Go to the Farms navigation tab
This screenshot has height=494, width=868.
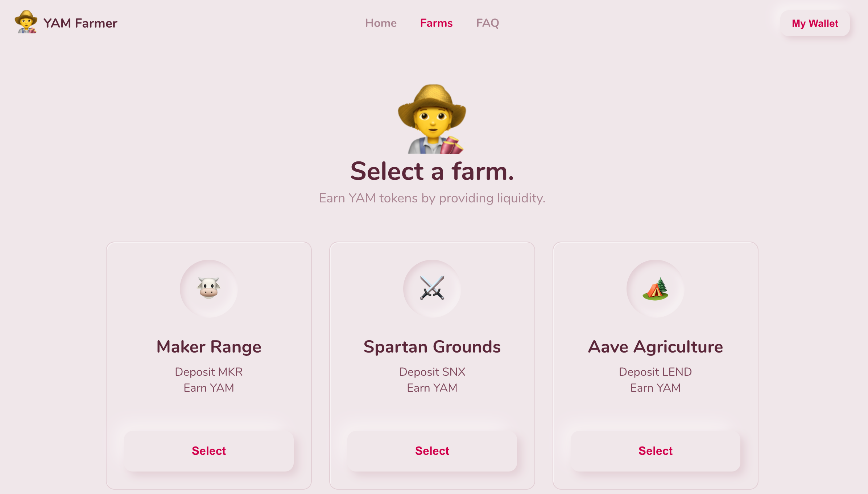point(436,23)
